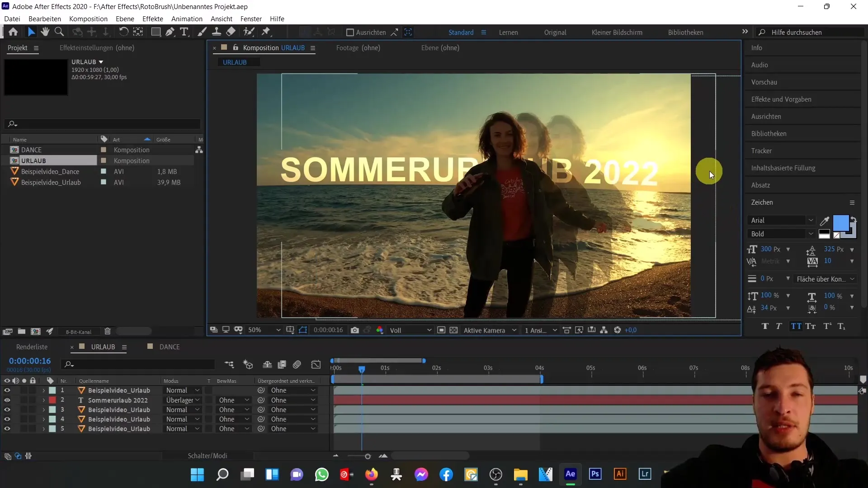
Task: Click label color of Sommerurlaub 2022 layer
Action: pyautogui.click(x=52, y=400)
